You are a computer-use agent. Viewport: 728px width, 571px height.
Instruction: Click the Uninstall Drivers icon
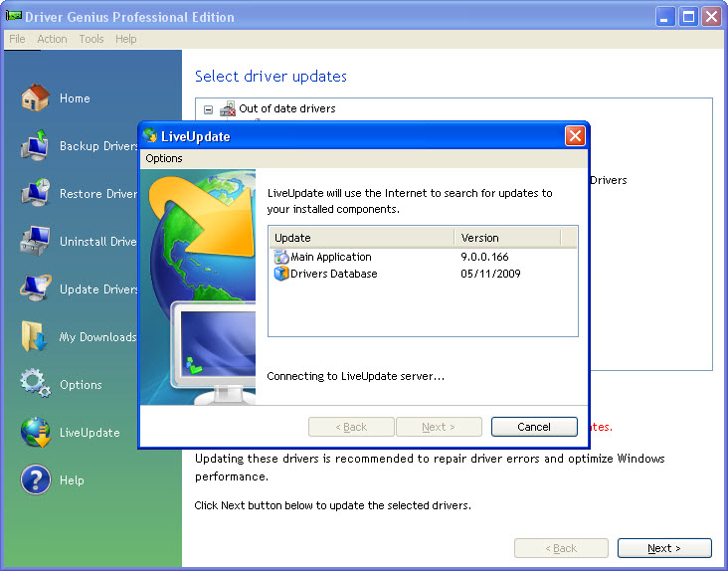pos(36,241)
